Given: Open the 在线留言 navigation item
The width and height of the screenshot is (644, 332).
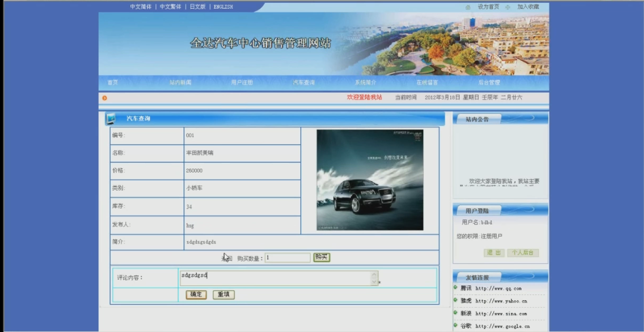Looking at the screenshot, I should 427,83.
